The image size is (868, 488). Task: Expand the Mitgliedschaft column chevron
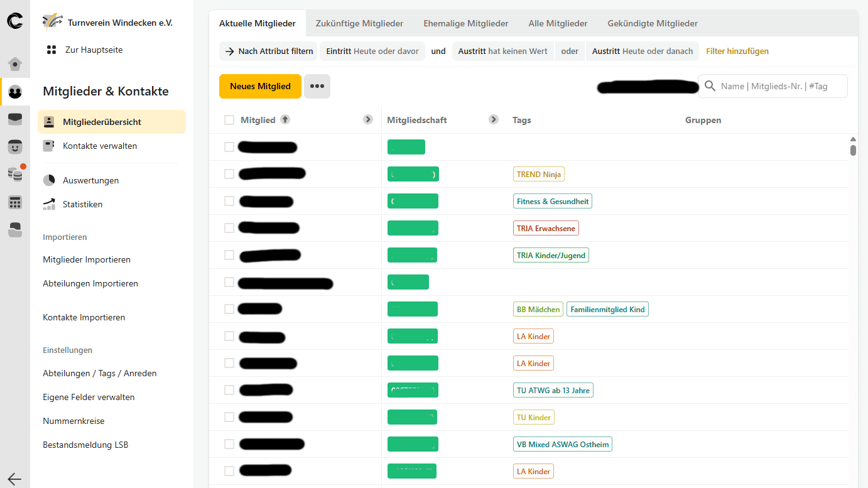(x=494, y=119)
